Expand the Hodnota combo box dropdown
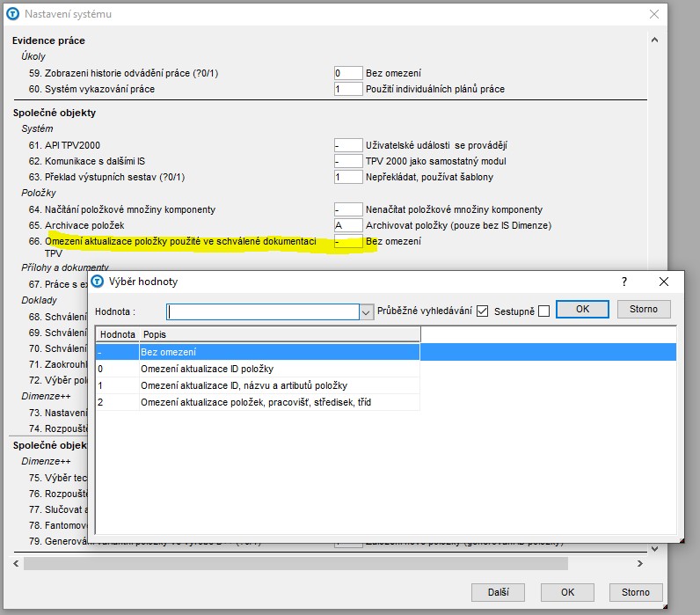 tap(367, 311)
